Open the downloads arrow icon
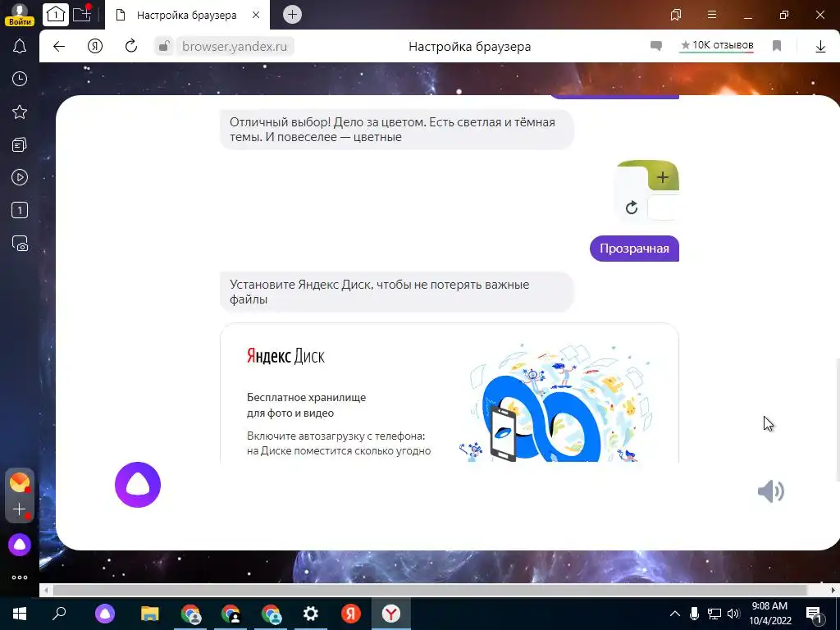 [x=820, y=47]
